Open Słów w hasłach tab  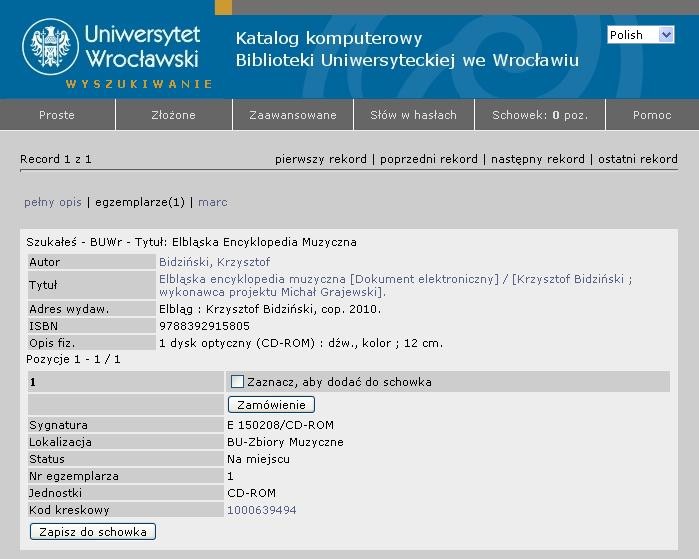click(x=414, y=115)
